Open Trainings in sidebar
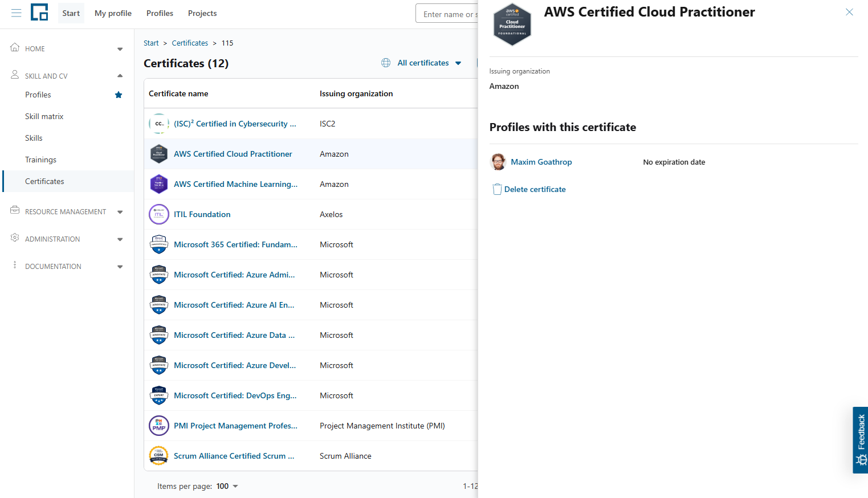Image resolution: width=868 pixels, height=498 pixels. click(40, 160)
